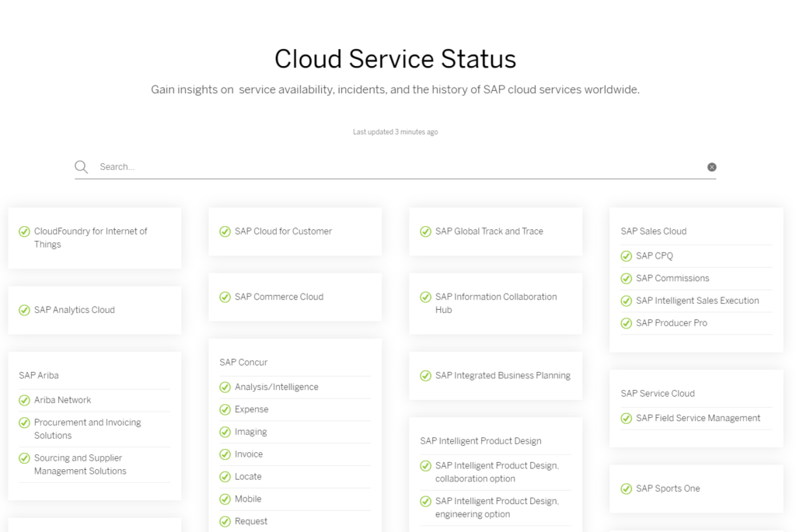Click the Sourcing and Supplier Management status icon
The height and width of the screenshot is (532, 796).
point(24,458)
